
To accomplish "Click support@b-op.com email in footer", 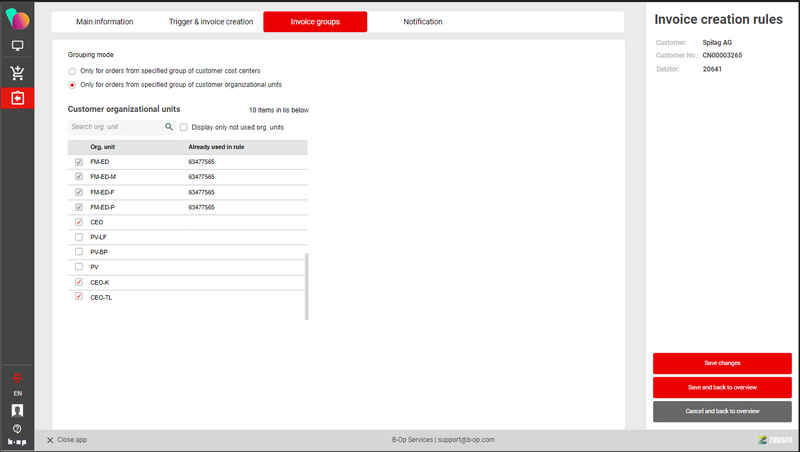I will 466,440.
